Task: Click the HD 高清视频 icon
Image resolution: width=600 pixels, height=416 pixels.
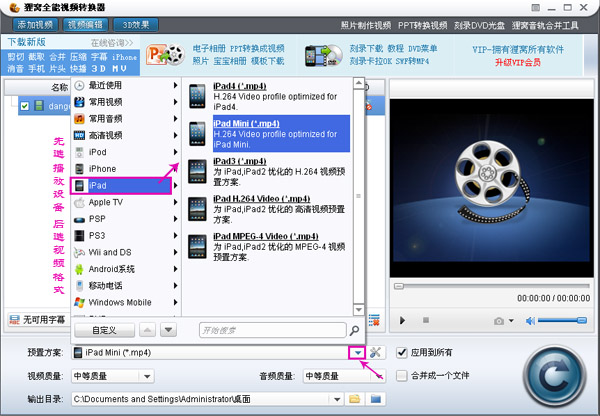Action: click(79, 135)
